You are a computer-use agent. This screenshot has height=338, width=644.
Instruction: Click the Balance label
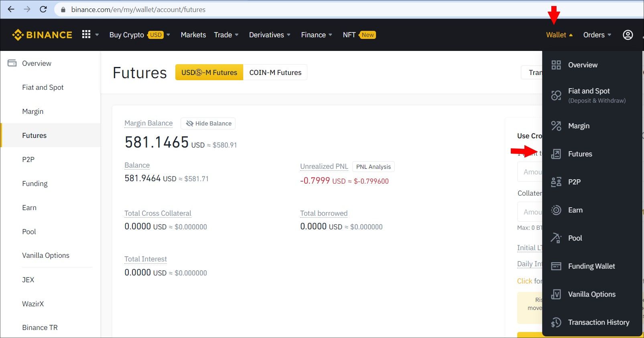click(137, 165)
